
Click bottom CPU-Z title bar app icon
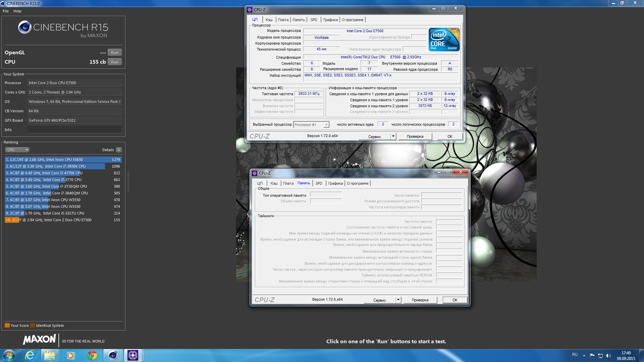click(x=255, y=173)
